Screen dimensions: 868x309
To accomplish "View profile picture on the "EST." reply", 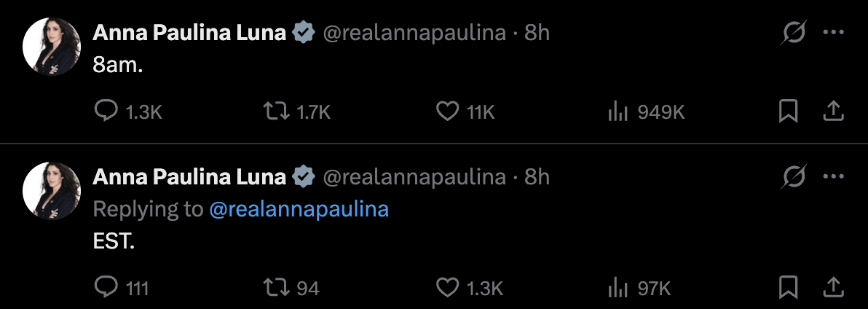I will point(52,191).
